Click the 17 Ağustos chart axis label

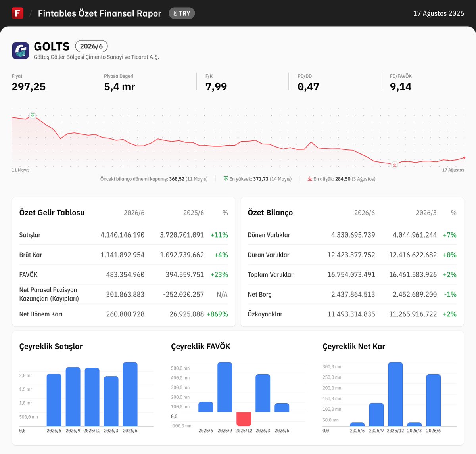(453, 170)
